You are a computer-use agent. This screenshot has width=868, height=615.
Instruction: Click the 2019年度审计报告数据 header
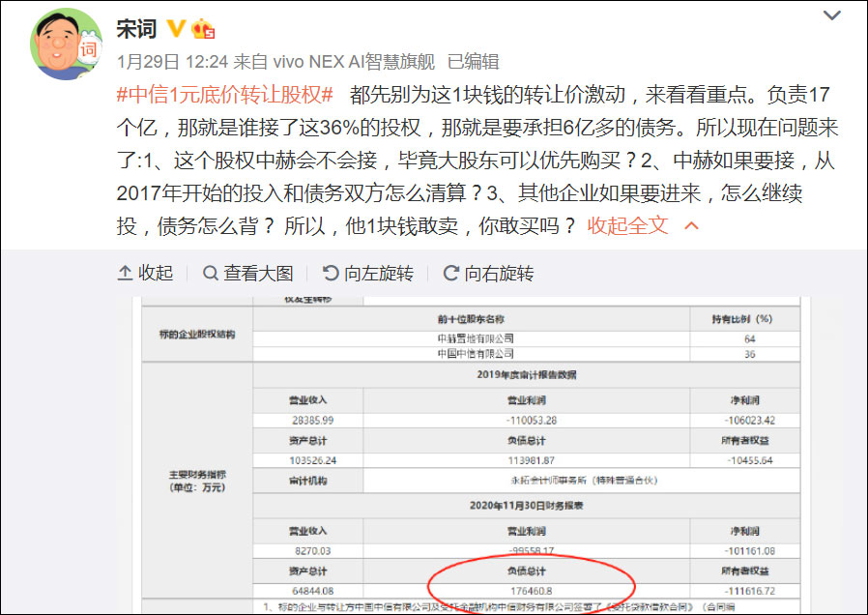point(527,375)
